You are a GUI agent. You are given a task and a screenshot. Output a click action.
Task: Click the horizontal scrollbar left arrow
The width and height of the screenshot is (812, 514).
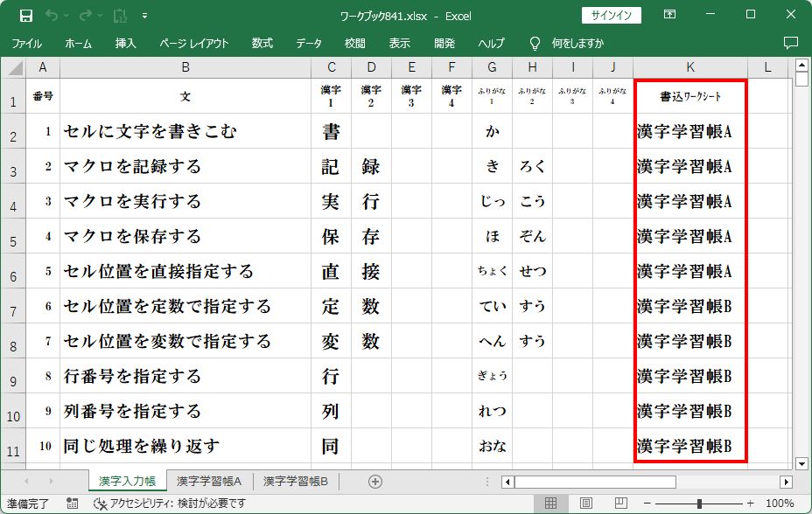(507, 482)
